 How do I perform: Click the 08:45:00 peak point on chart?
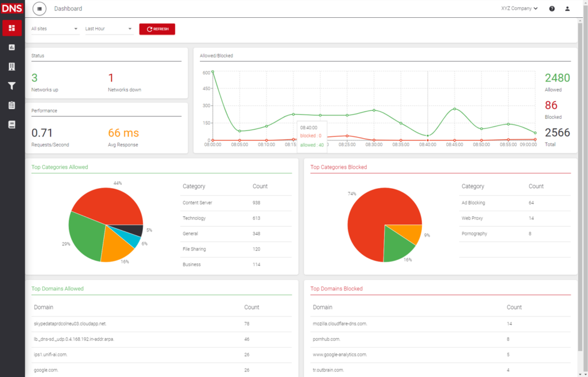(x=454, y=109)
